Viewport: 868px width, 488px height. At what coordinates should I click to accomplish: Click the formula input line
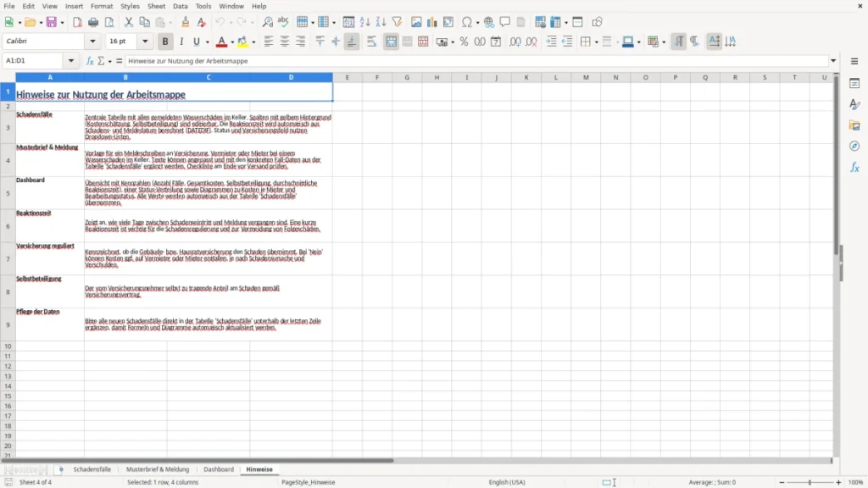coord(477,61)
